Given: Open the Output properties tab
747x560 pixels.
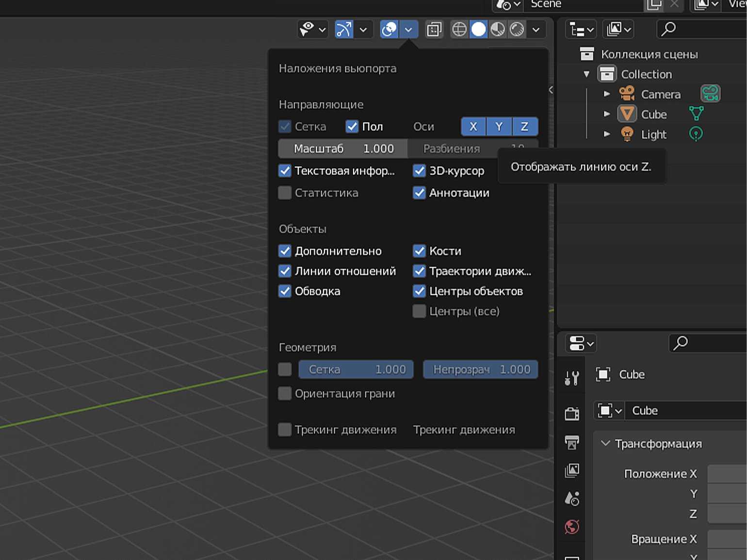Looking at the screenshot, I should 572,442.
